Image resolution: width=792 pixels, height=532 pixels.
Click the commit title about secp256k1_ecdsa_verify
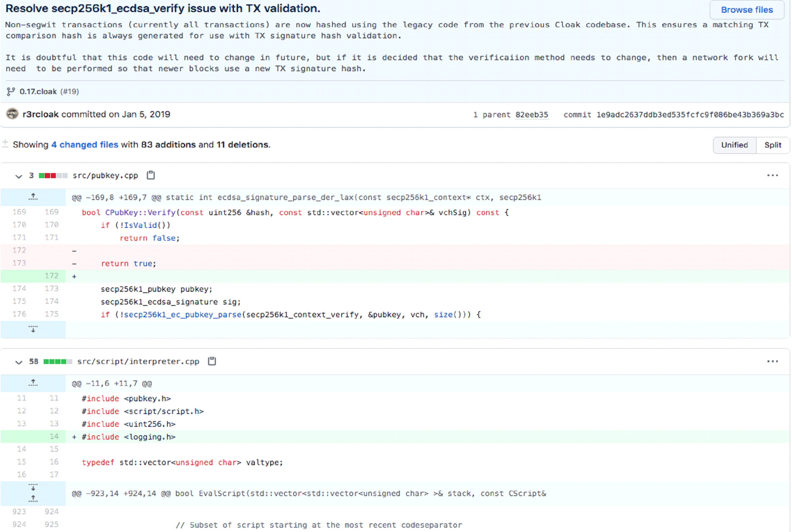tap(163, 8)
